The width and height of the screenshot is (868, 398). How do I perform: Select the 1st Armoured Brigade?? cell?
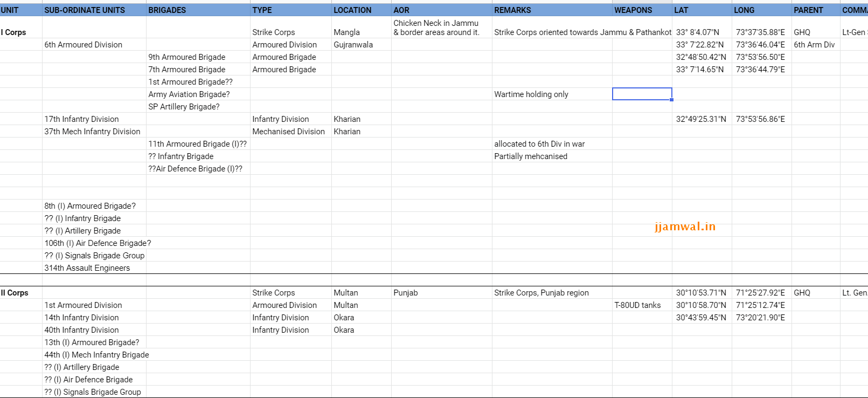(x=198, y=82)
